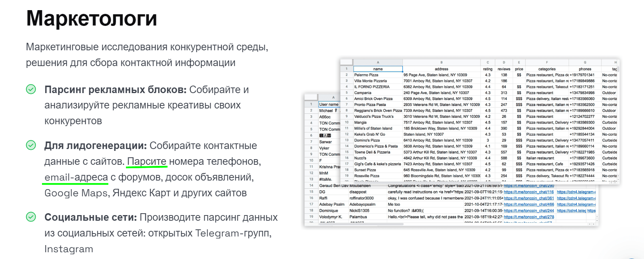Click the phones column header cell
The height and width of the screenshot is (259, 644).
coord(585,69)
